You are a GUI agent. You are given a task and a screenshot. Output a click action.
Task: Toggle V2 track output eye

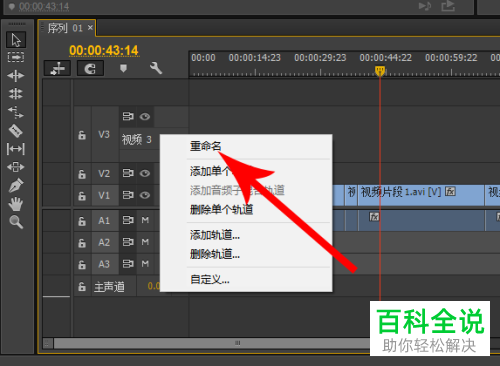pos(145,173)
